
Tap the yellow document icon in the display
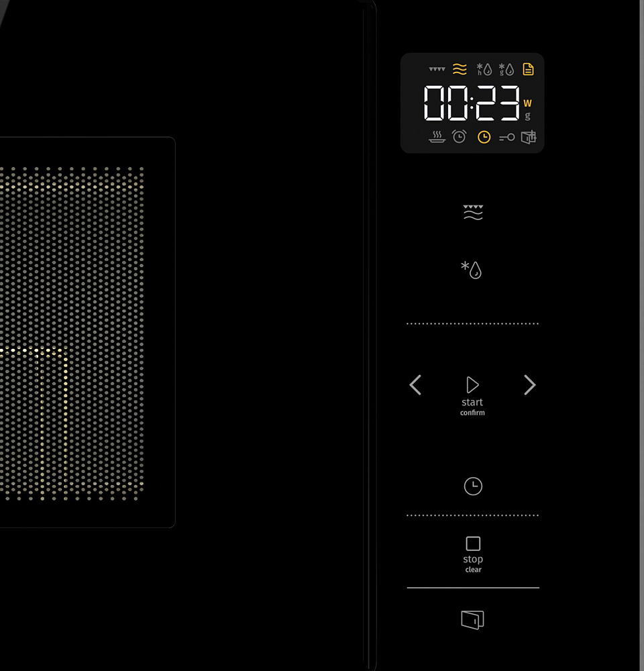[x=529, y=69]
